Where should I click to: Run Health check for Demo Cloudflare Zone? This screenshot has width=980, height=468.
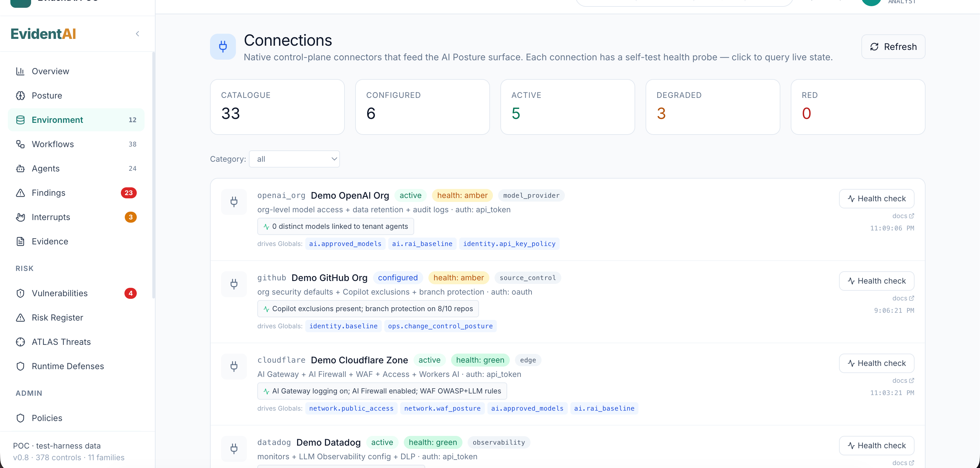click(x=877, y=363)
